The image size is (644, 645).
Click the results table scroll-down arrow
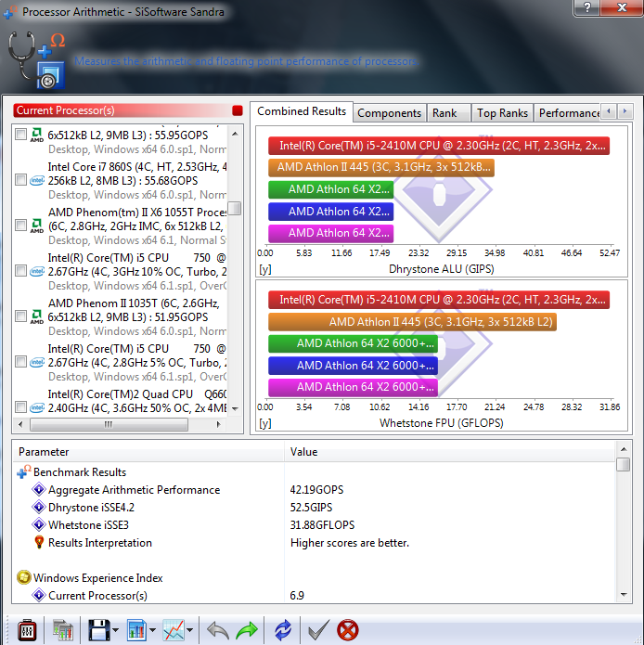[x=624, y=595]
